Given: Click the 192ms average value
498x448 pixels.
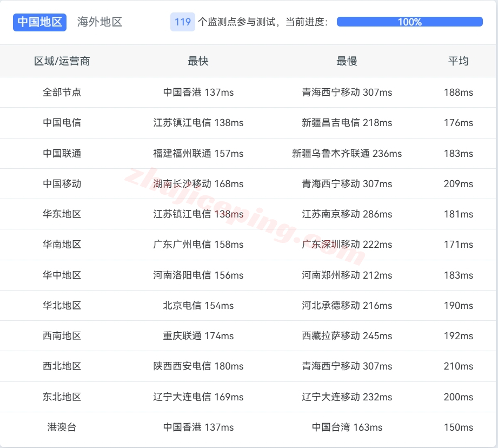Looking at the screenshot, I should point(459,336).
